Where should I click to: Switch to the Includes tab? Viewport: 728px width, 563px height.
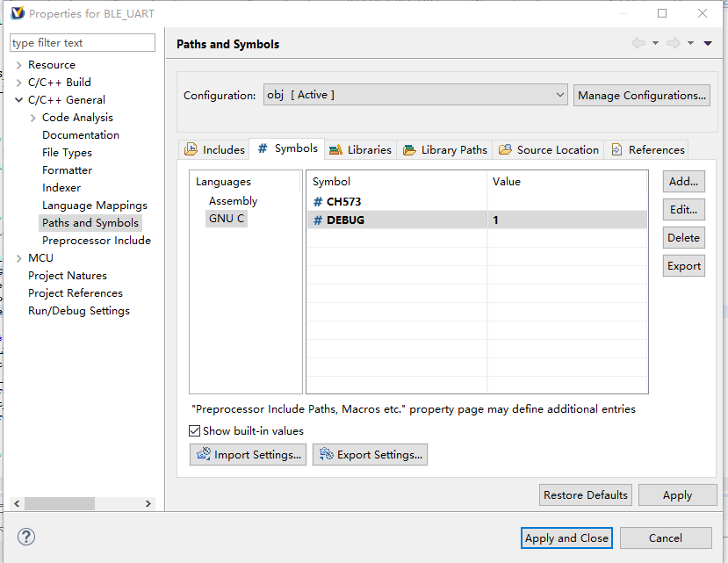click(x=214, y=149)
